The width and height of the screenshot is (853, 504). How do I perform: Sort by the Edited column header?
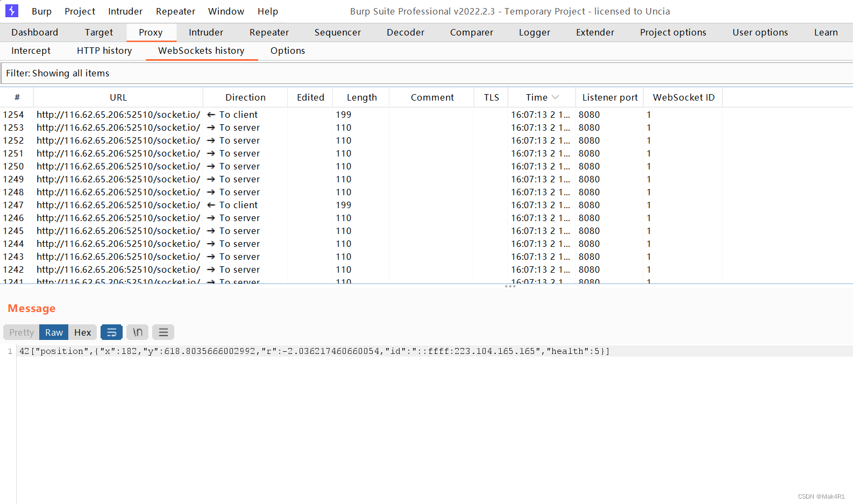[x=310, y=97]
